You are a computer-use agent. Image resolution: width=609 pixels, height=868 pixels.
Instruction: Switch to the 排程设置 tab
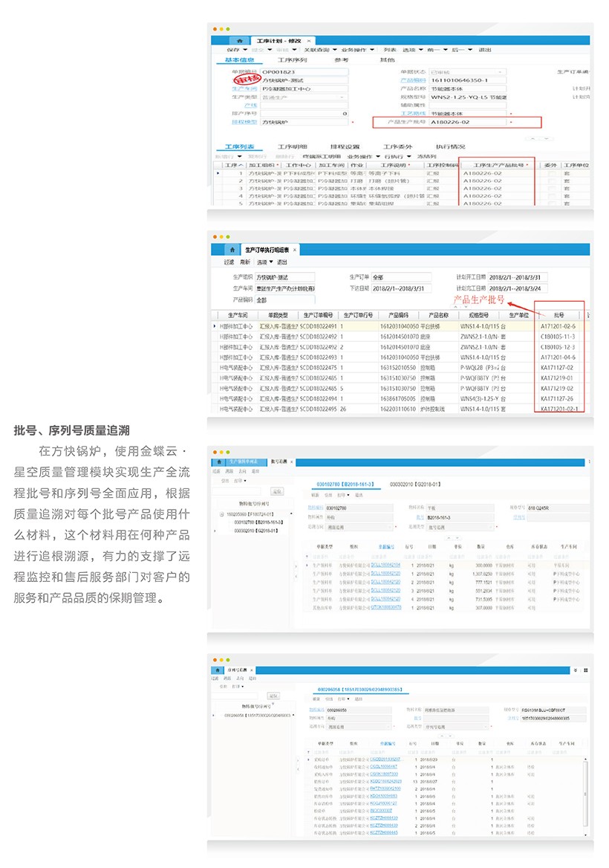coord(345,147)
